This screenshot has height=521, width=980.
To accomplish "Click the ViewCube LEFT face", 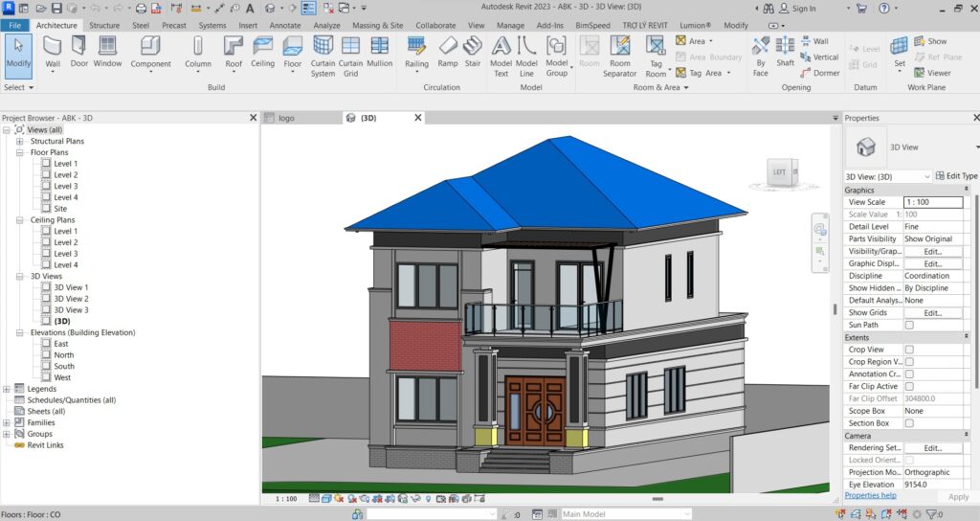I will tap(779, 171).
